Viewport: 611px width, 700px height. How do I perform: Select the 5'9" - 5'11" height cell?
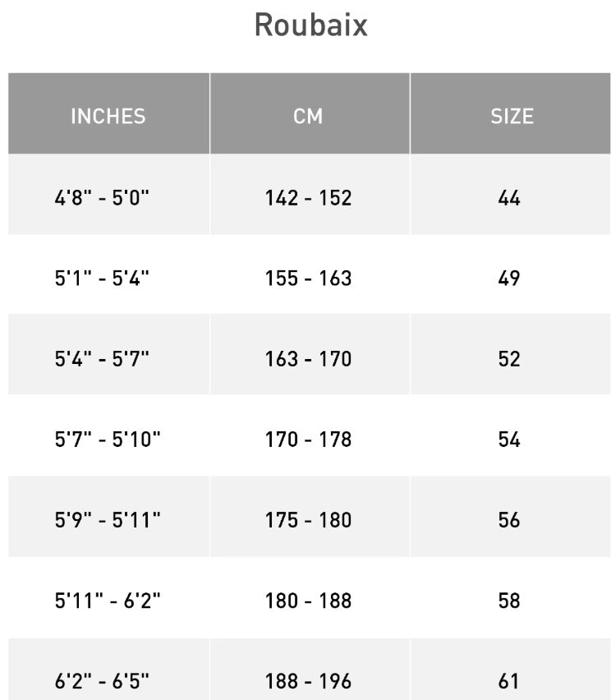pyautogui.click(x=108, y=520)
